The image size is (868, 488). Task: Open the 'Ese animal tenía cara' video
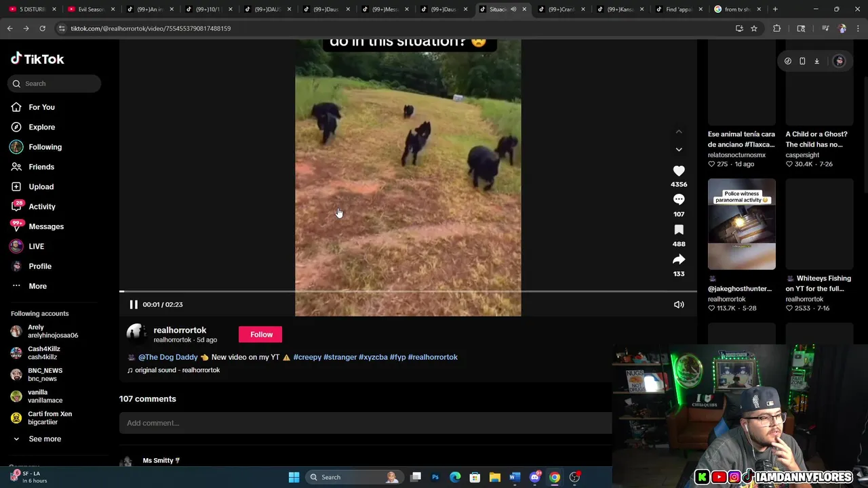pyautogui.click(x=741, y=139)
